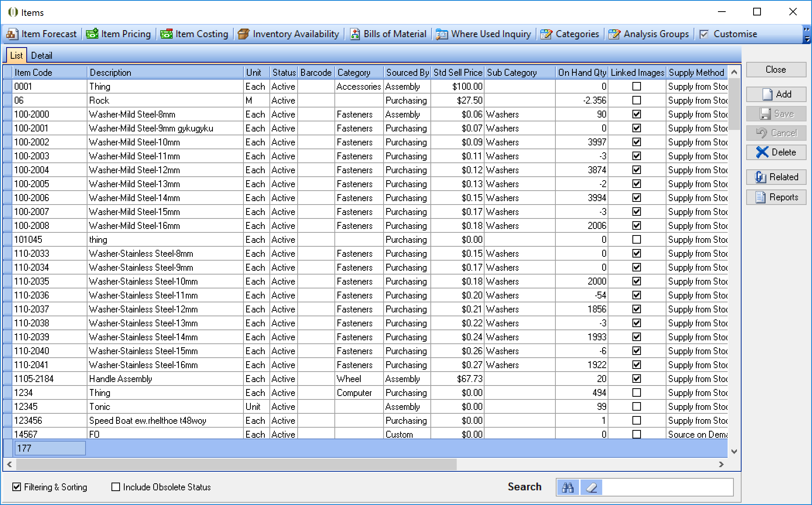Expand the toolbar overflow arrow at right
Viewport: 812px width, 505px height.
[x=807, y=39]
